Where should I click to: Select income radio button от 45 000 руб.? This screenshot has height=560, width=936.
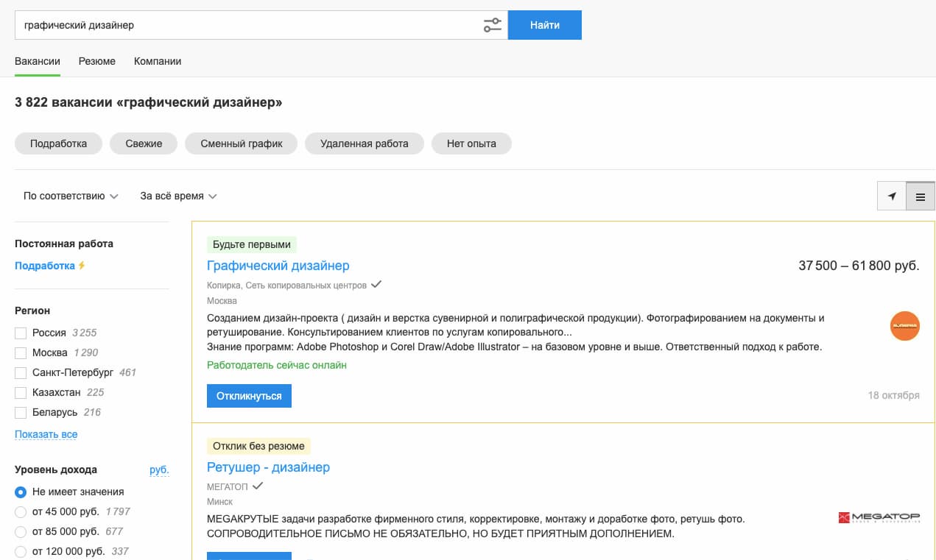pos(21,511)
